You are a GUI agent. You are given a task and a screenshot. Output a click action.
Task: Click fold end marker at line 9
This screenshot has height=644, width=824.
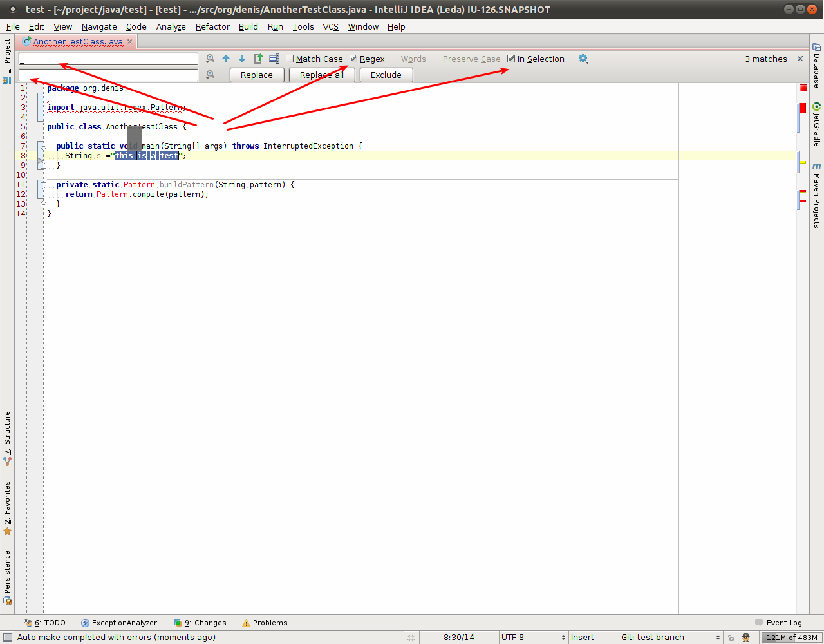(43, 166)
